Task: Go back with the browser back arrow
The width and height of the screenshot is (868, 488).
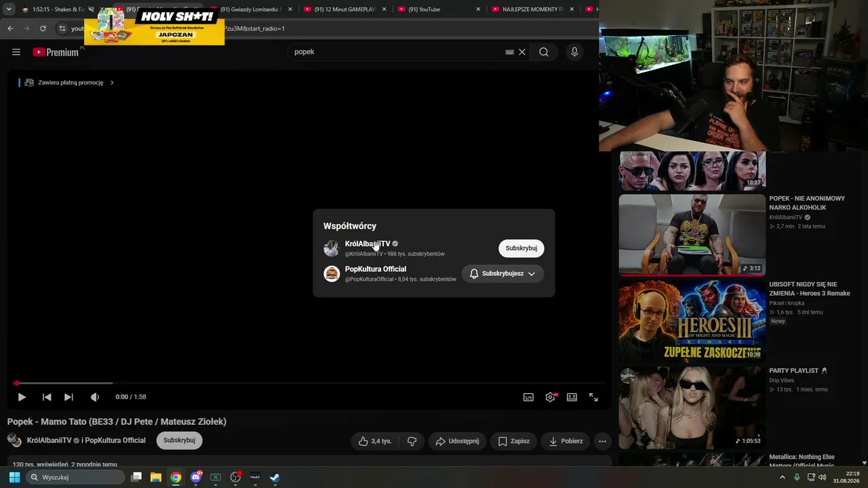Action: (x=10, y=28)
